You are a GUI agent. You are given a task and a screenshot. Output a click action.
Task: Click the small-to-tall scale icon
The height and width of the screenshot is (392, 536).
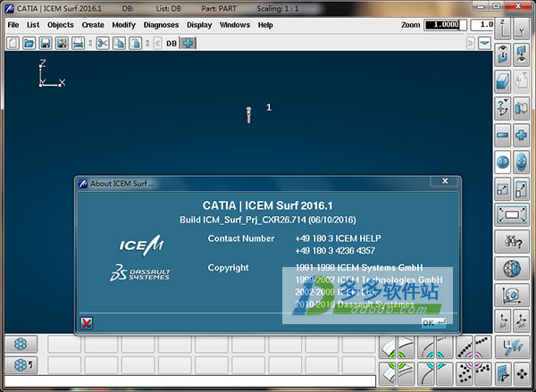click(522, 189)
